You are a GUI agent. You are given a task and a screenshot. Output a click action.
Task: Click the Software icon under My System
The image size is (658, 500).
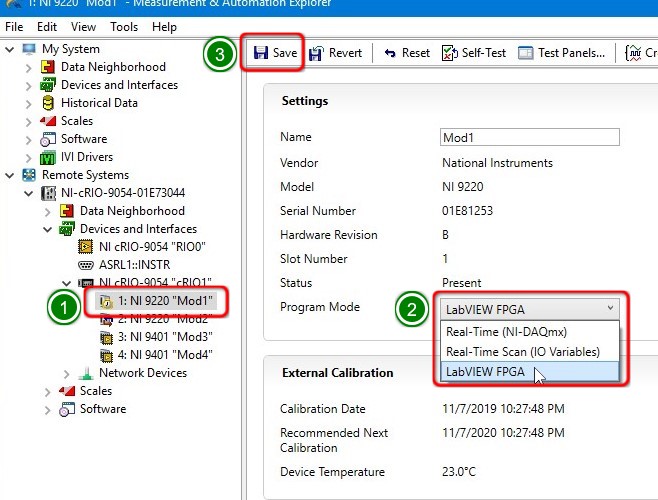(x=48, y=139)
